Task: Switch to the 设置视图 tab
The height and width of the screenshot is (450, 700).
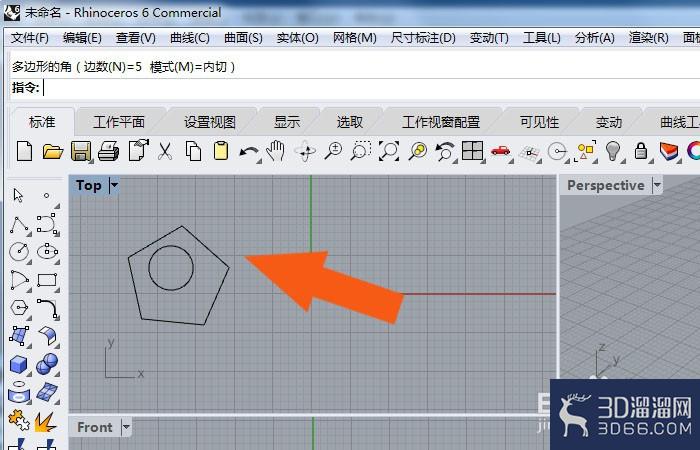Action: click(210, 122)
